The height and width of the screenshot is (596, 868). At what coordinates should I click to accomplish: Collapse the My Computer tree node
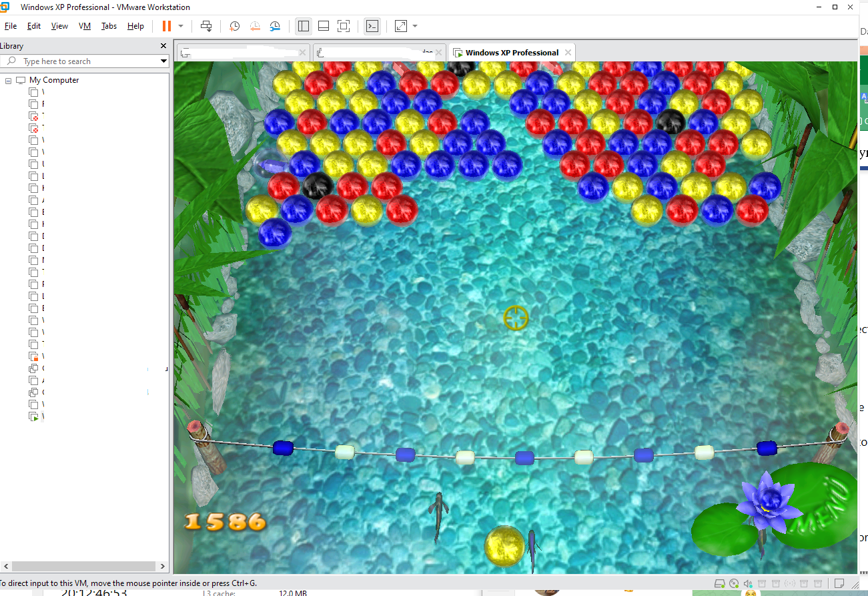[x=9, y=80]
